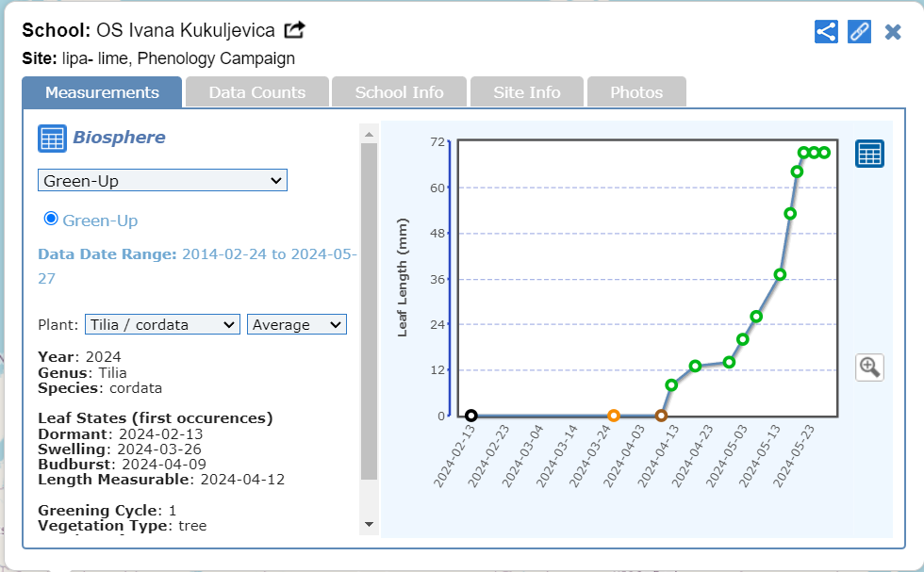
Task: Switch to the Data Counts tab
Action: click(x=257, y=92)
